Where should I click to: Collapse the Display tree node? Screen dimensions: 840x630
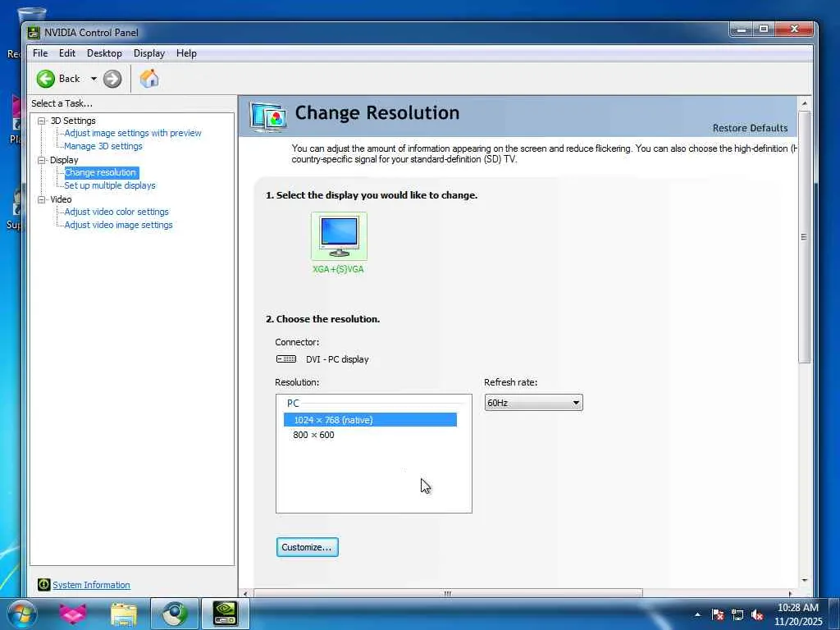coord(41,160)
